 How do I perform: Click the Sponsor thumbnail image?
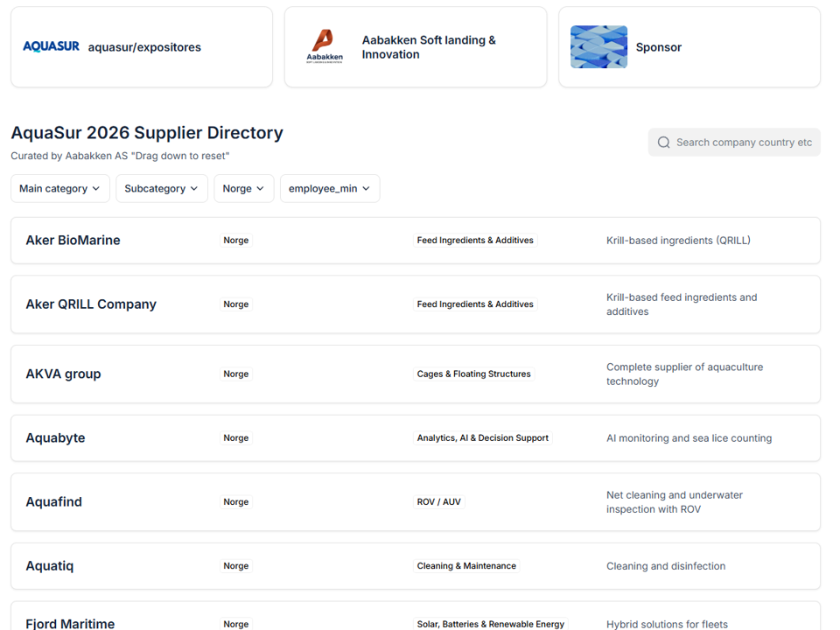click(x=598, y=47)
